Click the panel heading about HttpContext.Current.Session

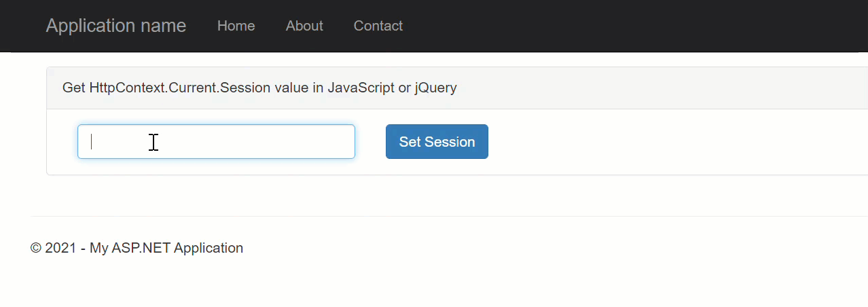tap(259, 88)
